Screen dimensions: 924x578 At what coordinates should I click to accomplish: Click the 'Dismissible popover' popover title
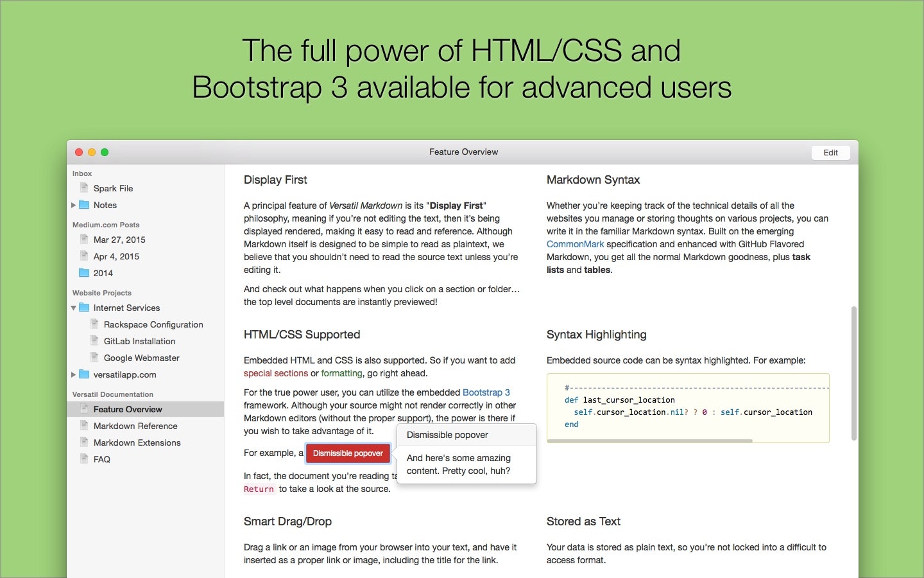coord(447,435)
